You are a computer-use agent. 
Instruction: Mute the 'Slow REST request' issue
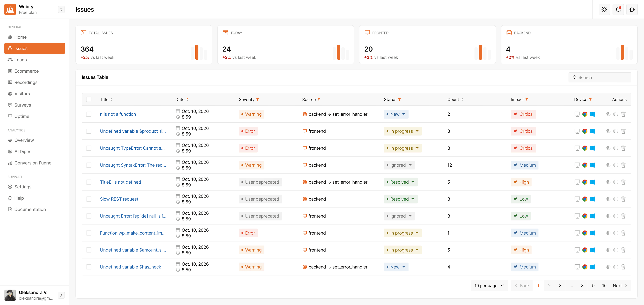click(x=615, y=199)
